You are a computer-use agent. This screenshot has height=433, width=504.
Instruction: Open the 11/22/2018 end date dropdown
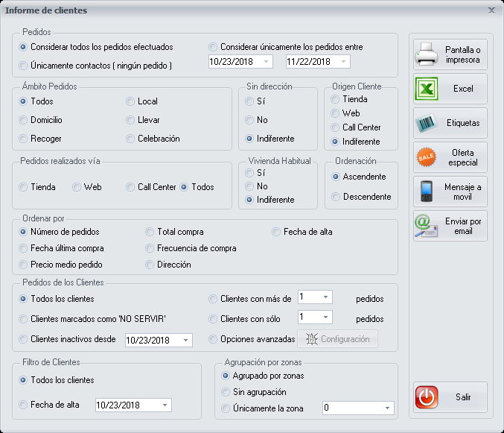click(344, 61)
